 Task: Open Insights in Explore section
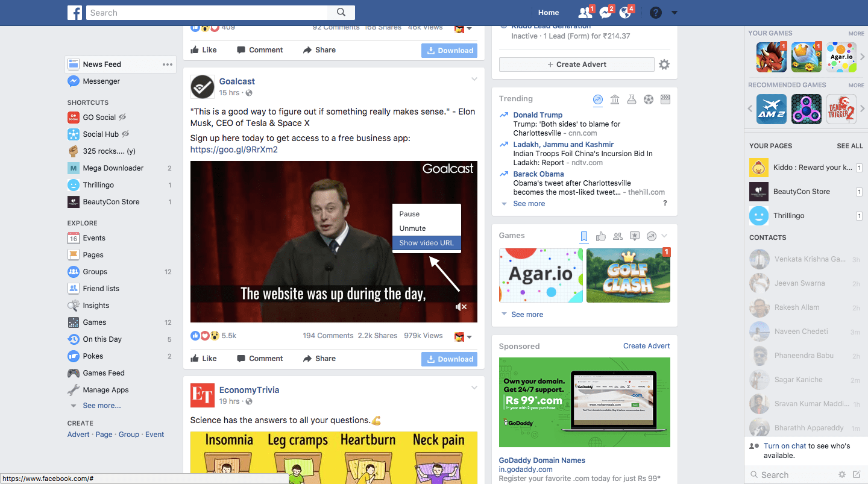[x=96, y=306]
